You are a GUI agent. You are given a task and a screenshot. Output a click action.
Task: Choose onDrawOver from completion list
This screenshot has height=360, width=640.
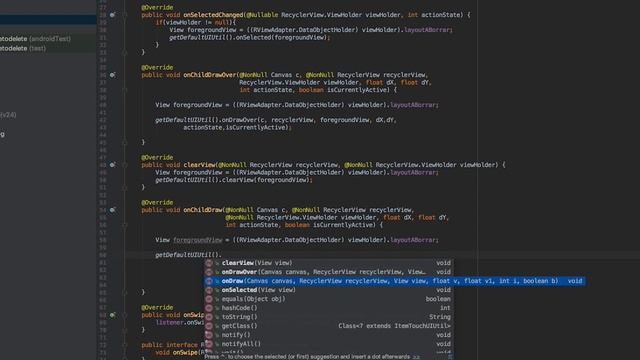point(329,272)
